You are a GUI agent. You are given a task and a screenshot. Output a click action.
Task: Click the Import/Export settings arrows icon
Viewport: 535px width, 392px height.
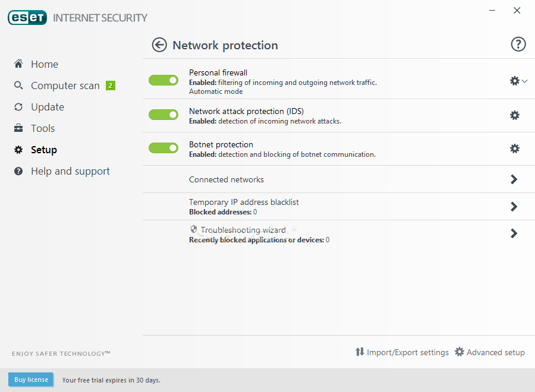coord(360,352)
